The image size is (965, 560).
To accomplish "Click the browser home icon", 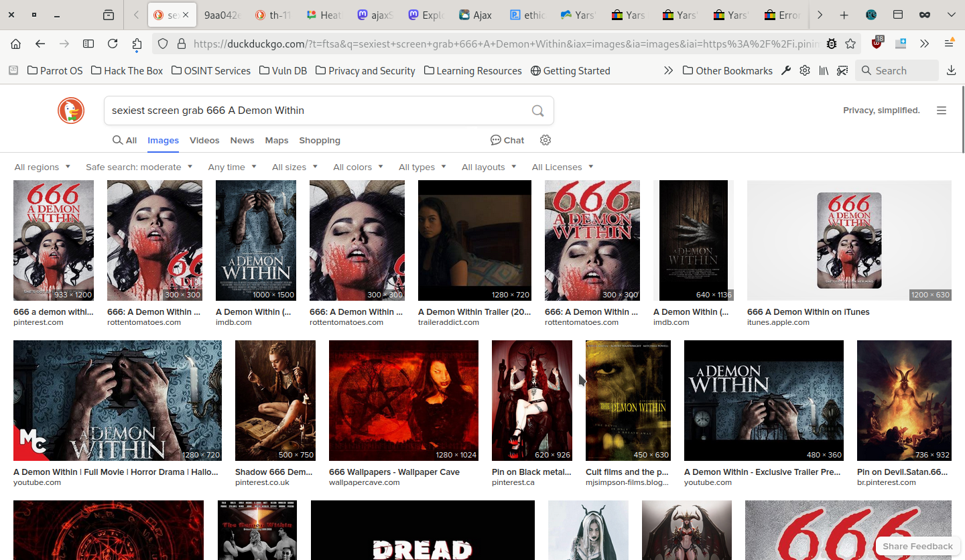I will point(15,44).
